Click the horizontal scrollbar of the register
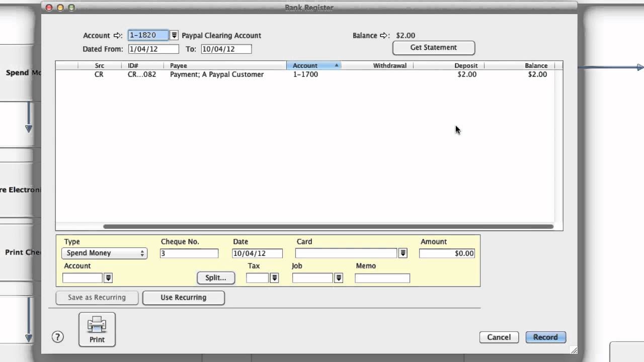The width and height of the screenshot is (644, 362). (x=328, y=227)
